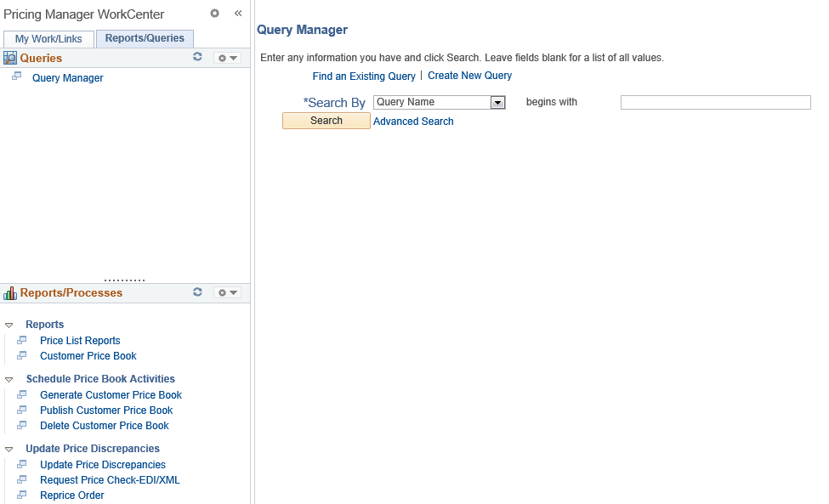This screenshot has height=504, width=829.
Task: Click the icon beside Price List Reports
Action: click(x=25, y=340)
